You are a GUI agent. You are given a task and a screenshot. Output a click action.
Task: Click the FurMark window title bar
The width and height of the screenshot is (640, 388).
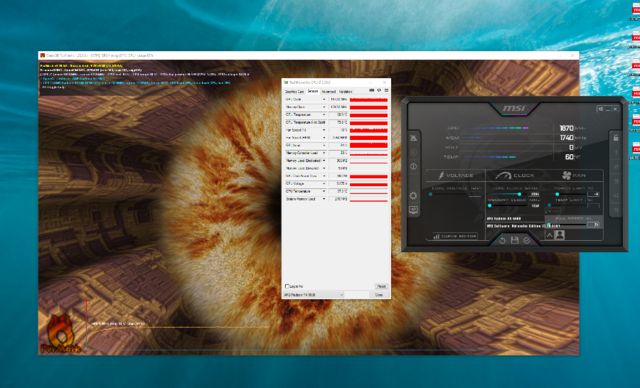coord(309,55)
